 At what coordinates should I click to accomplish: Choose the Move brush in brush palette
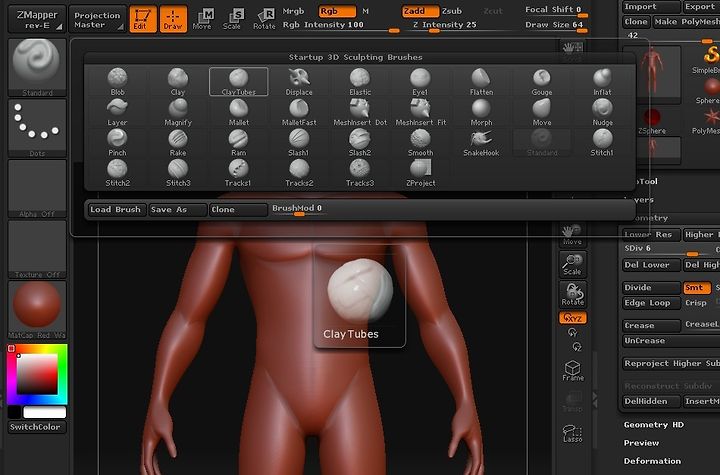coord(541,113)
